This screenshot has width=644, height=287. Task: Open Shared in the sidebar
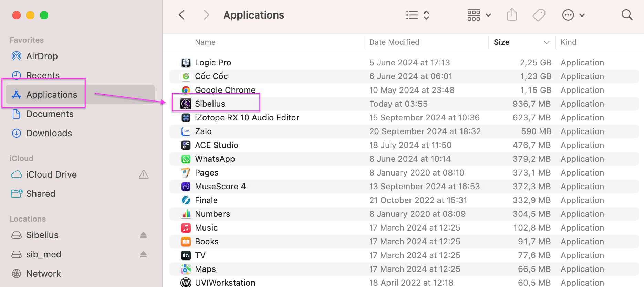pyautogui.click(x=80, y=194)
